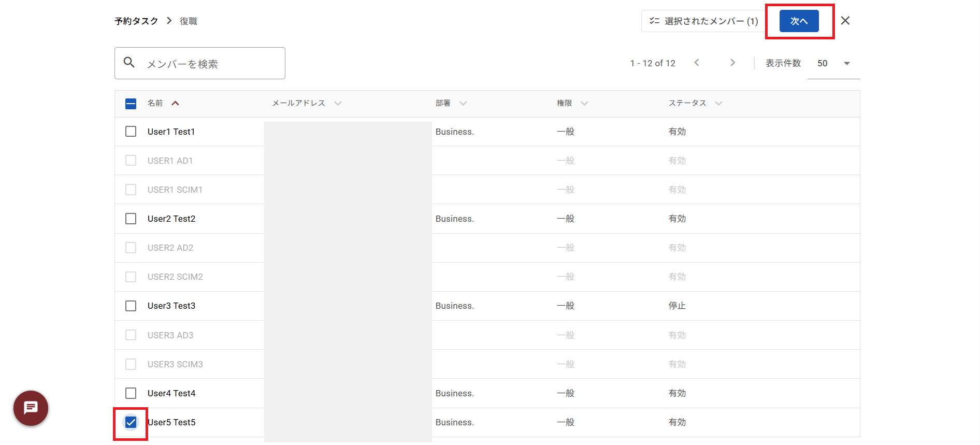980x445 pixels.
Task: Open the chat support bubble icon
Action: (31, 408)
